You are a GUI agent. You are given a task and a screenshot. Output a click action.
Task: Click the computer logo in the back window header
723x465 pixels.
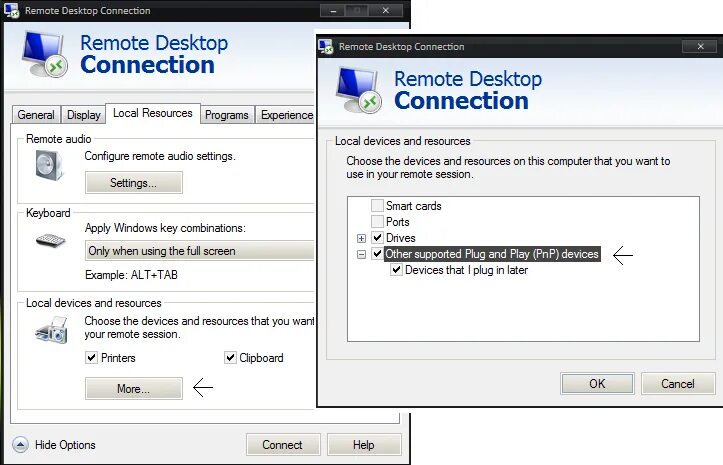tap(45, 54)
